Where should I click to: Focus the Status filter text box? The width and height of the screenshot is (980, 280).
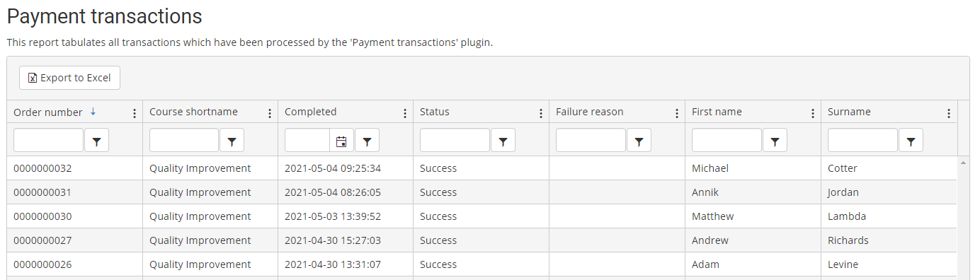455,141
